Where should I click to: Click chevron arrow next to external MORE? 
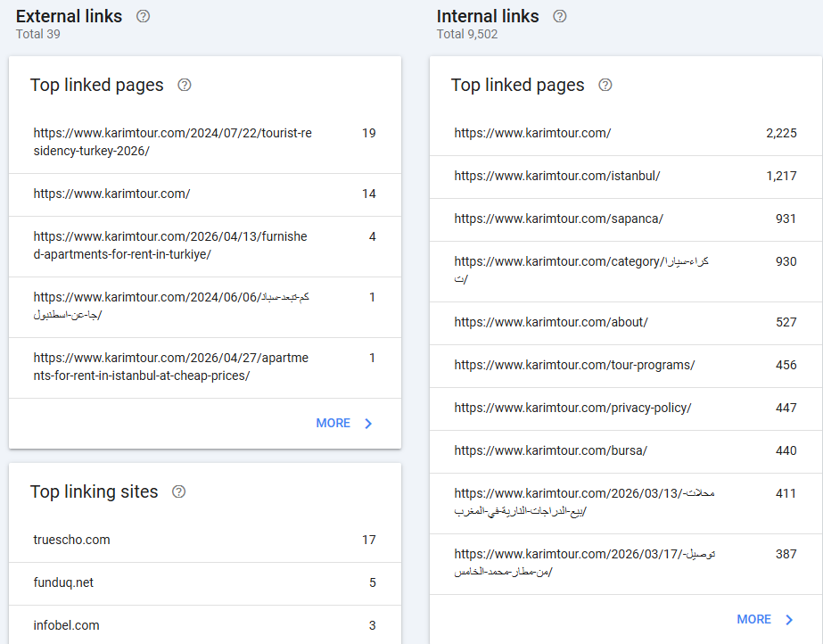pos(368,424)
